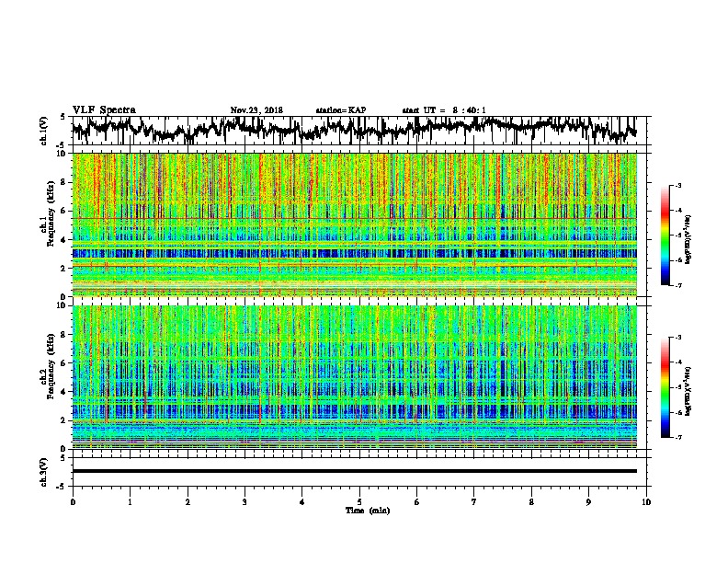Viewport: 728px width, 563px height.
Task: Click the "VLF Spectra" plot title
Action: pyautogui.click(x=104, y=110)
